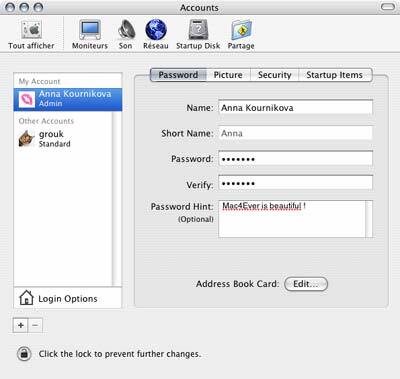
Task: Switch to the Picture tab
Action: tap(228, 75)
